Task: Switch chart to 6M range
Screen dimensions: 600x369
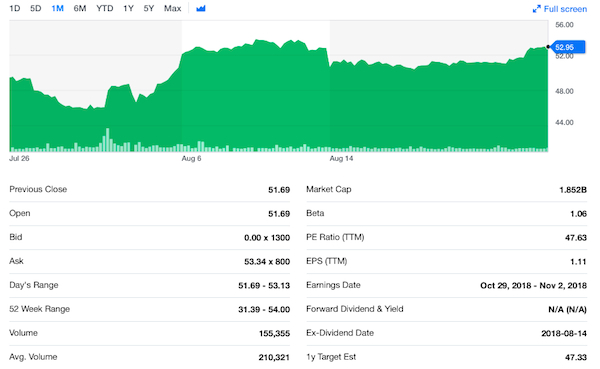Action: point(80,8)
